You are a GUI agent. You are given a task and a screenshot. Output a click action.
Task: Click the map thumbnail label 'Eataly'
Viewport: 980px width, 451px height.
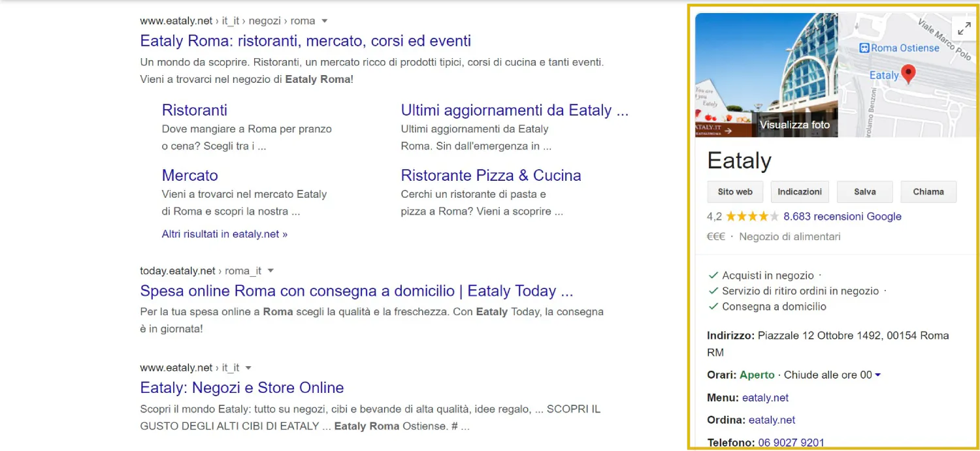click(884, 75)
